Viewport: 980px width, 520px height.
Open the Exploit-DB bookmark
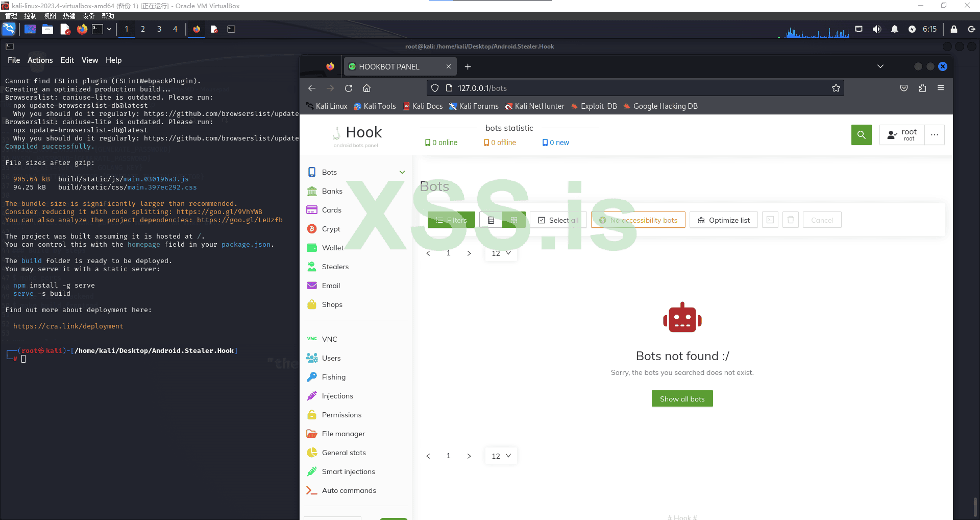pos(594,106)
